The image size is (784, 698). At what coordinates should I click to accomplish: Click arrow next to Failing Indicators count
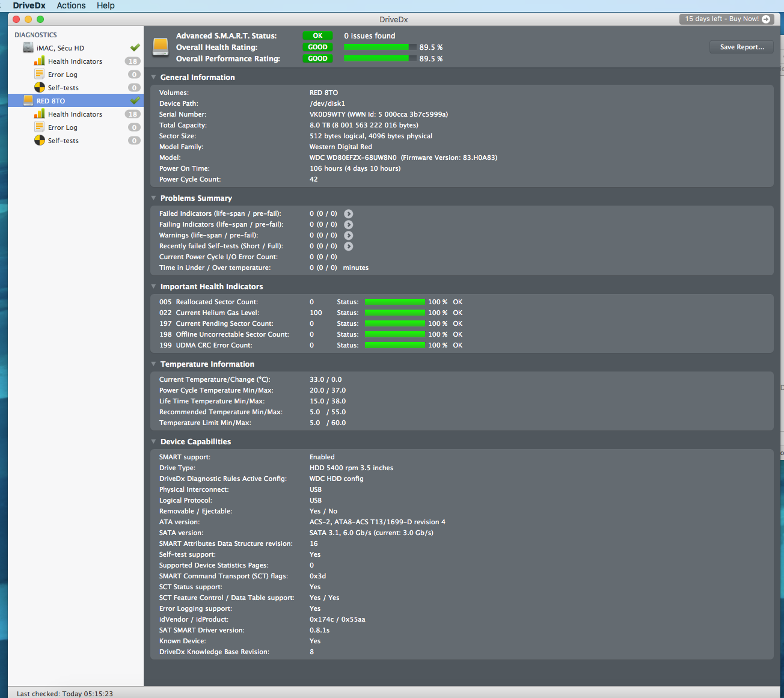[x=349, y=225]
